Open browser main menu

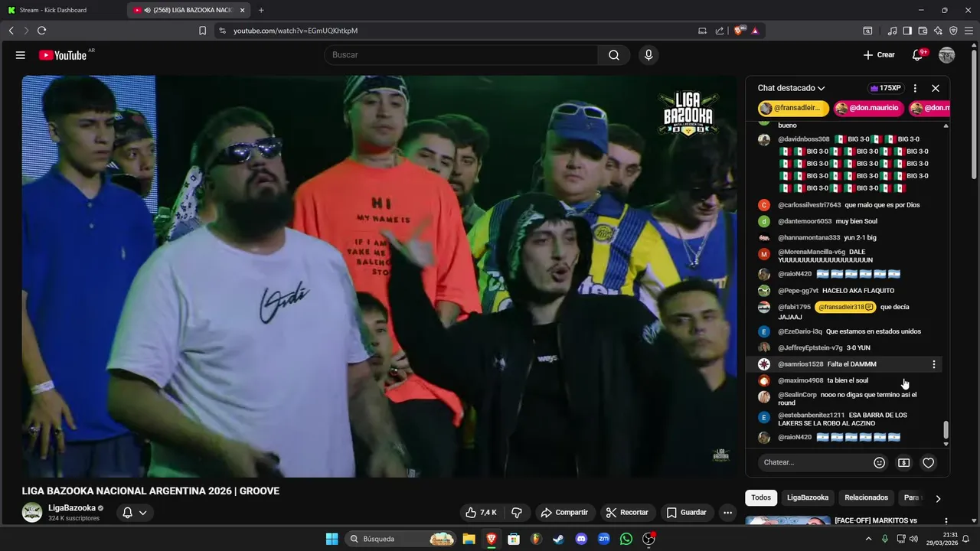(969, 31)
